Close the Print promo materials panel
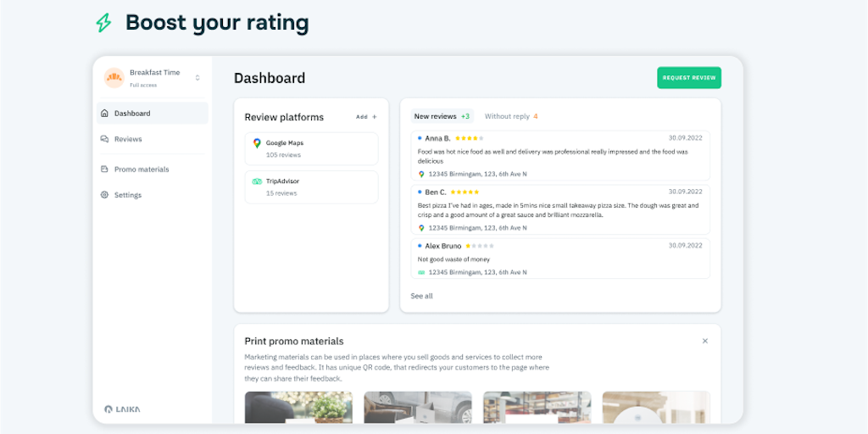 (x=704, y=341)
